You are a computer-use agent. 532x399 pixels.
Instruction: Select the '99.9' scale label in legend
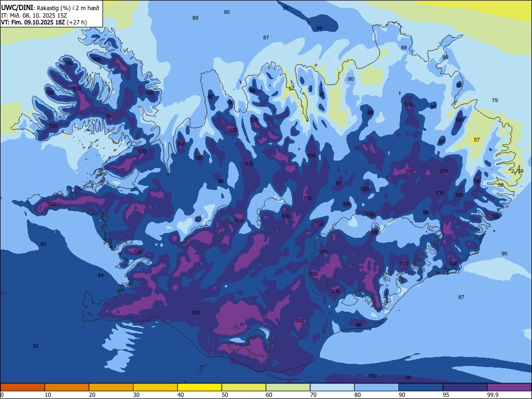tap(493, 395)
